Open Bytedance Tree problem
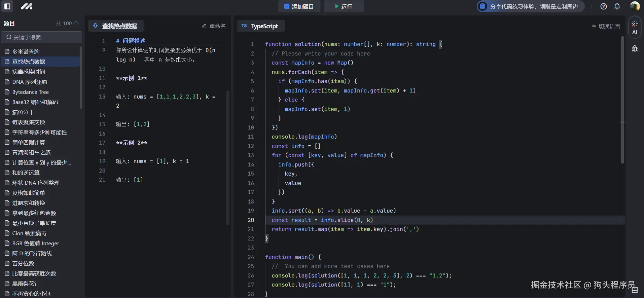 (30, 92)
